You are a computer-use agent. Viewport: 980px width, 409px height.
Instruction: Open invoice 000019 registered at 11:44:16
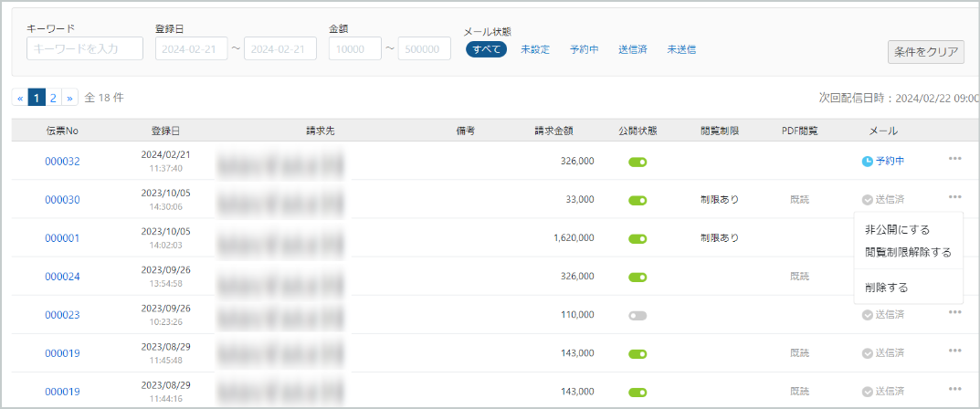pyautogui.click(x=62, y=393)
